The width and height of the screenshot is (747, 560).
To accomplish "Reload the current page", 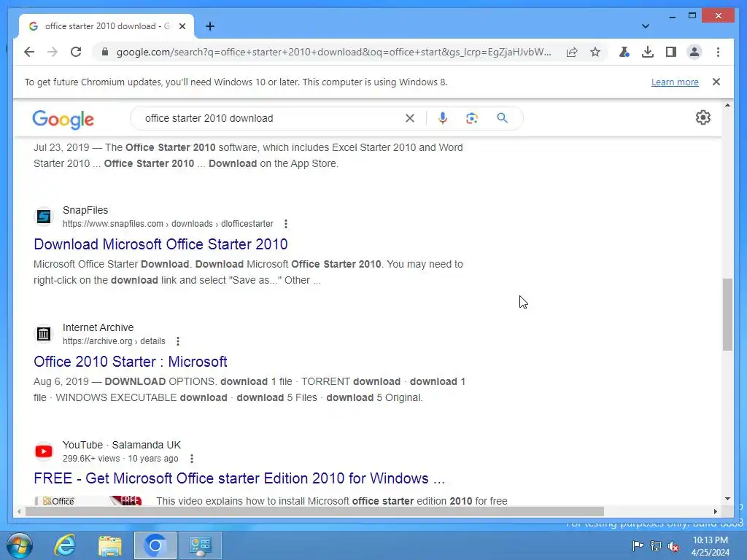I will (x=76, y=52).
